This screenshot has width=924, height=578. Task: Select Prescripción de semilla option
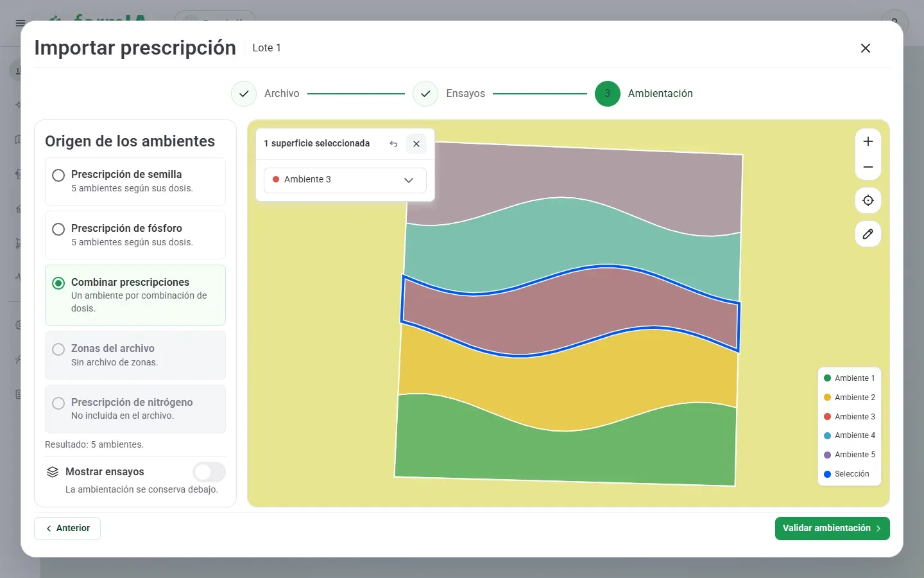135,181
